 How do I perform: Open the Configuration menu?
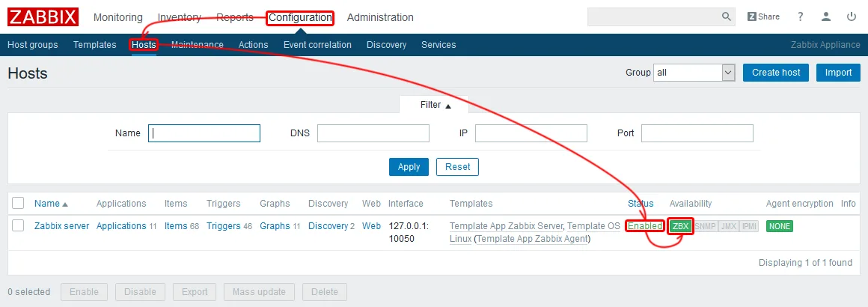300,17
